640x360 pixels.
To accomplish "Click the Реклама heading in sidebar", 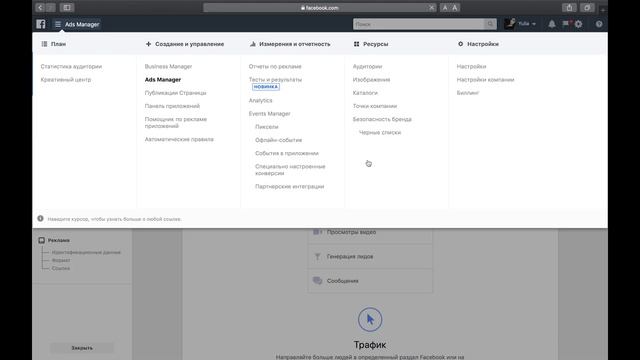I will (x=59, y=240).
